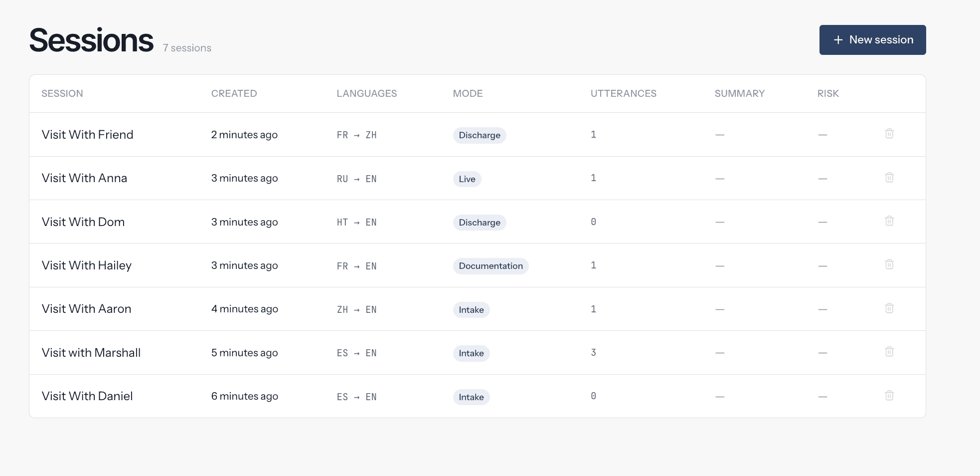Click the LANGUAGES column header
This screenshot has width=980, height=476.
(x=367, y=93)
